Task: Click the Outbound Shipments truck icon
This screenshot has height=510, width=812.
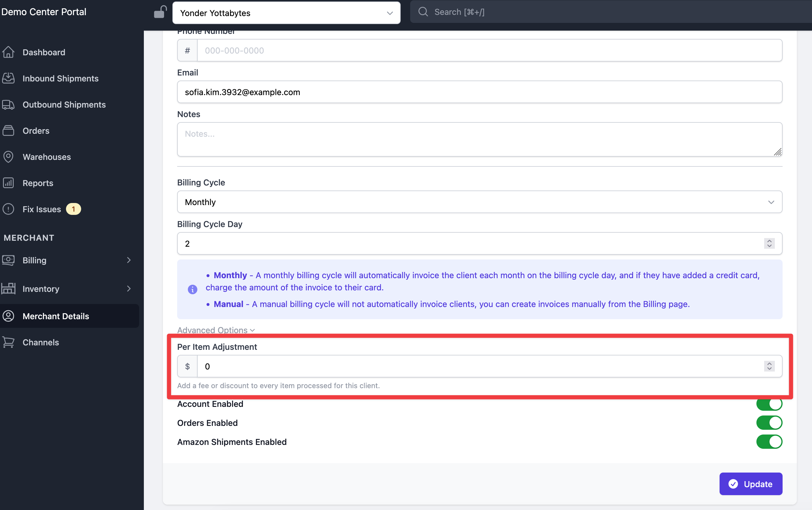Action: (x=8, y=105)
